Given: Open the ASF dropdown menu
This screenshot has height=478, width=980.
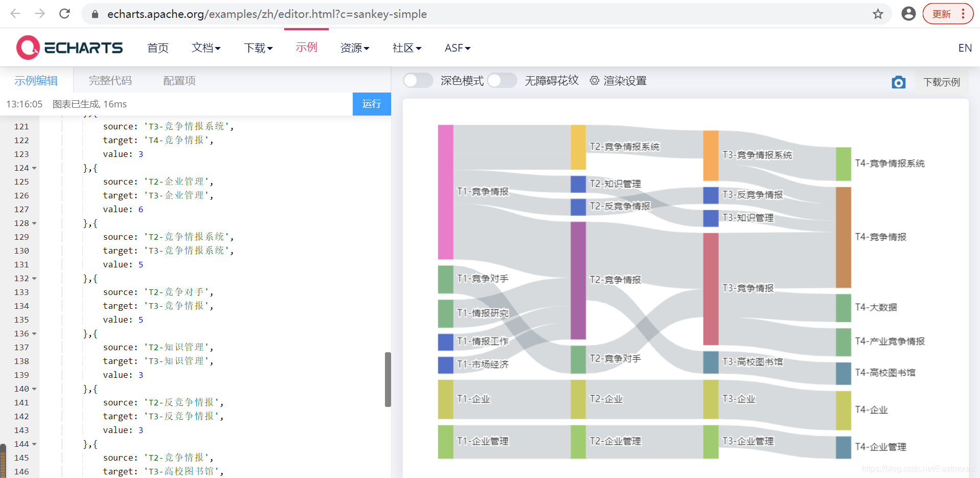Looking at the screenshot, I should (x=458, y=48).
